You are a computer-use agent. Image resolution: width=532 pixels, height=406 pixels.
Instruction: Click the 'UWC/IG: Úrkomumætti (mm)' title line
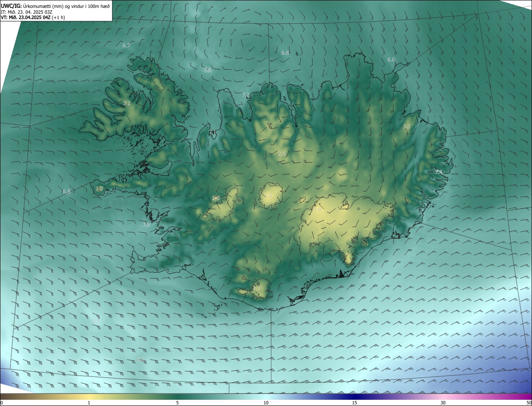tap(55, 6)
